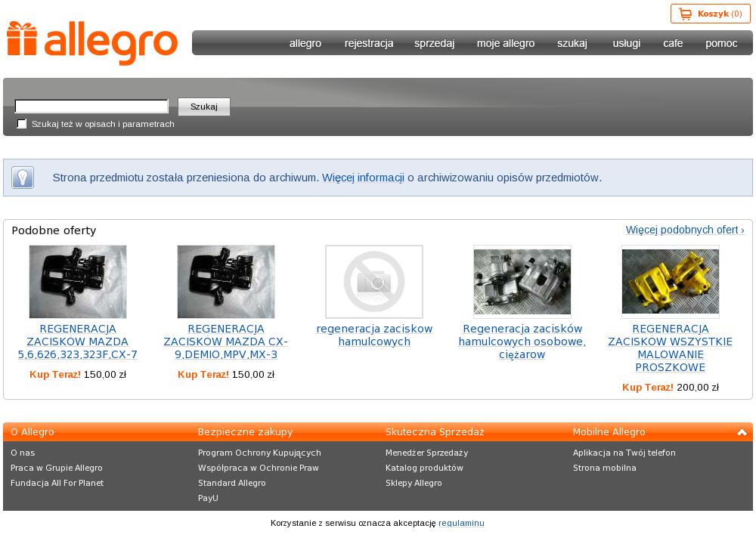Open the Koszyk shopping cart
This screenshot has width=756, height=538.
tap(710, 14)
